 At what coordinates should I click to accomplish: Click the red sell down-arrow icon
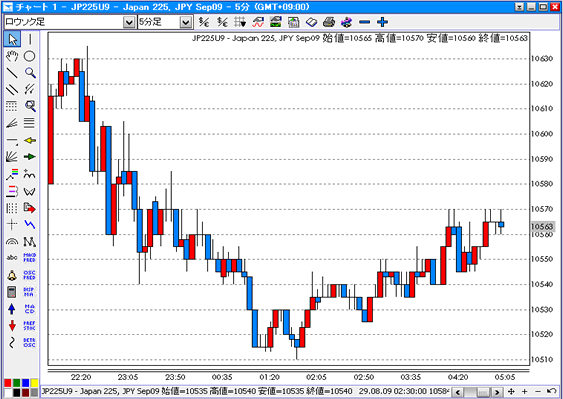(12, 326)
